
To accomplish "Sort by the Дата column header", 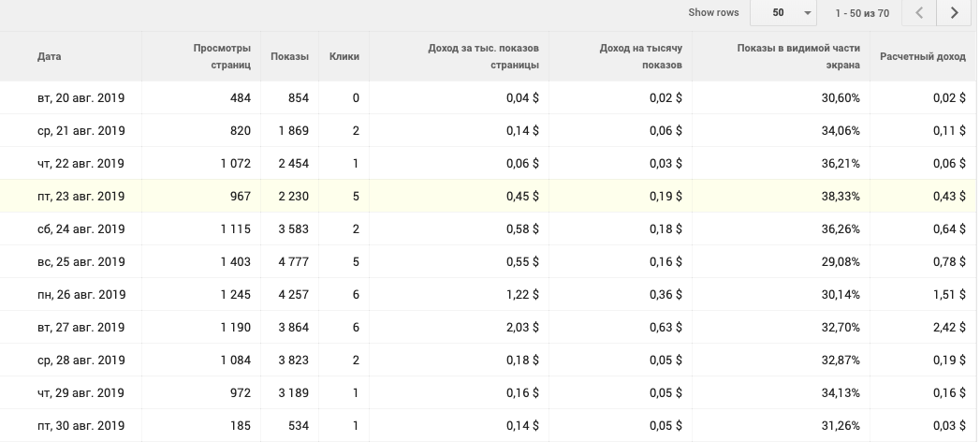I will coord(50,56).
